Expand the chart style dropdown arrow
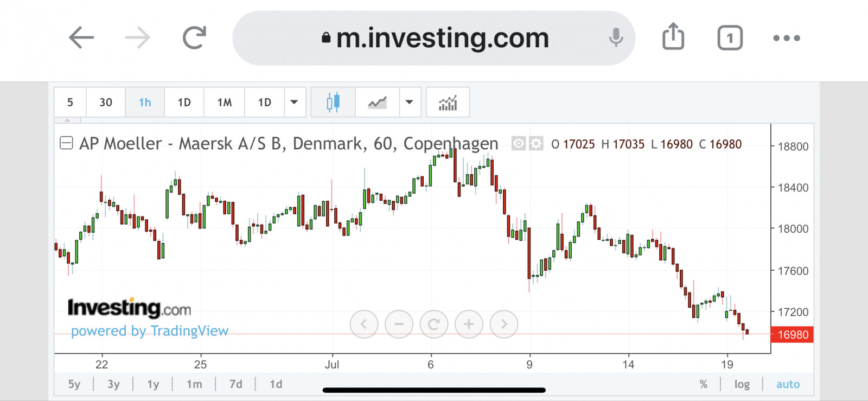868x401 pixels. pyautogui.click(x=410, y=102)
